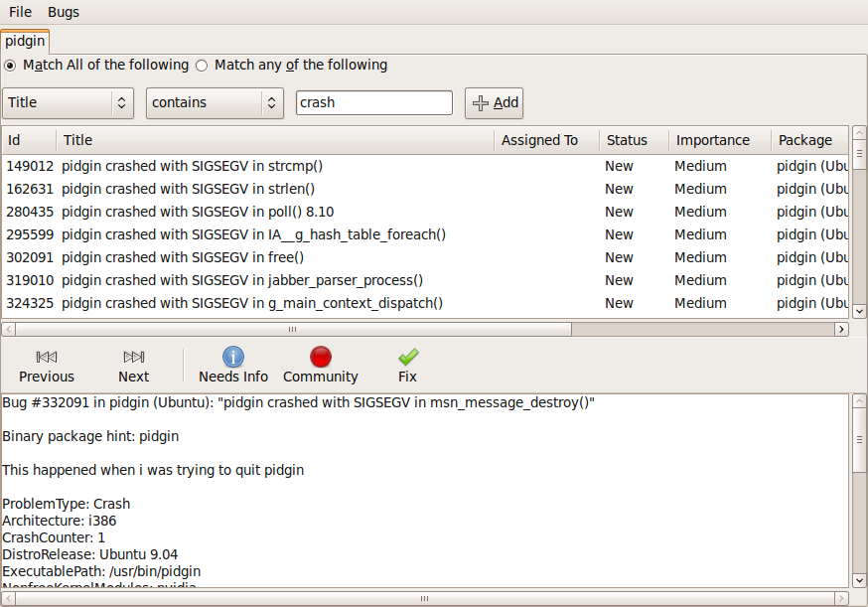Click the red Community icon
The image size is (868, 607).
320,357
